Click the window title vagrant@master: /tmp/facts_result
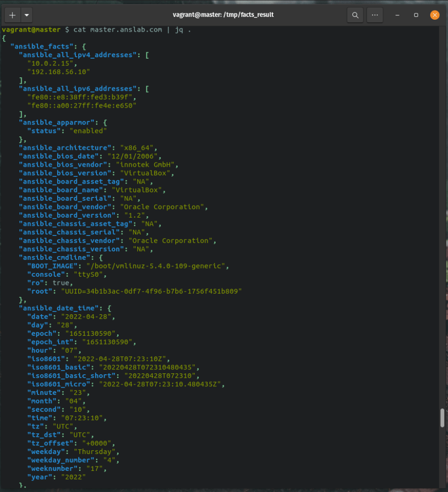The image size is (448, 492). coord(223,15)
